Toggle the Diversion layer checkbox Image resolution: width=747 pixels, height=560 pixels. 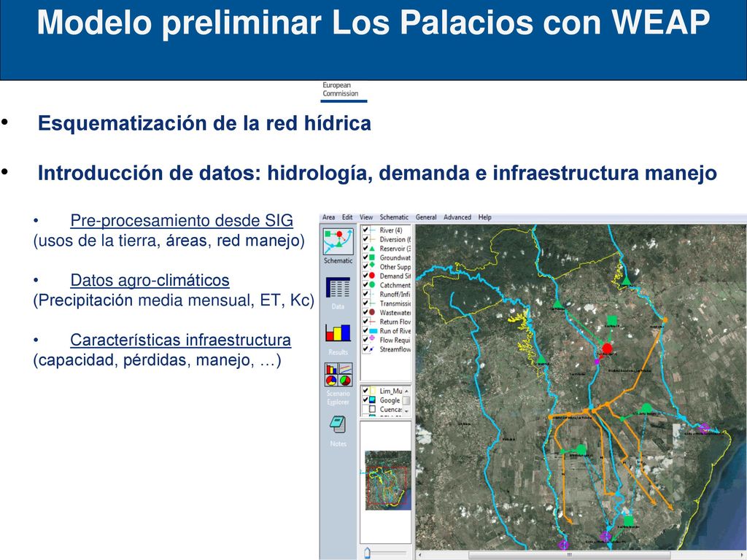(365, 239)
